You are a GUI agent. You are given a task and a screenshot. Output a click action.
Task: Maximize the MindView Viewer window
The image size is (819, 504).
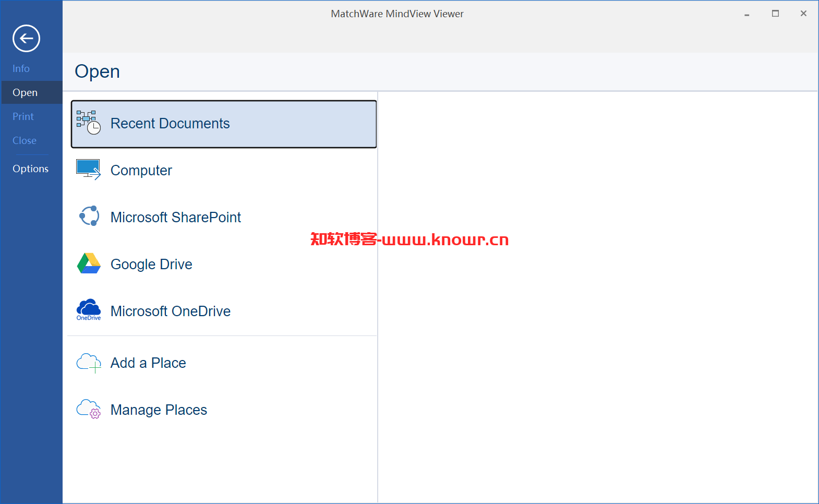point(776,14)
